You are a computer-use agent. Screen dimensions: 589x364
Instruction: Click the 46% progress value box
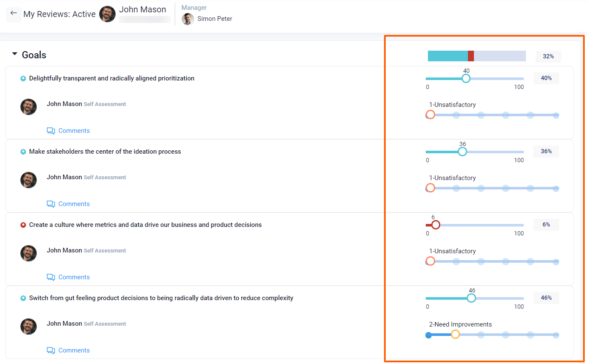coord(546,298)
